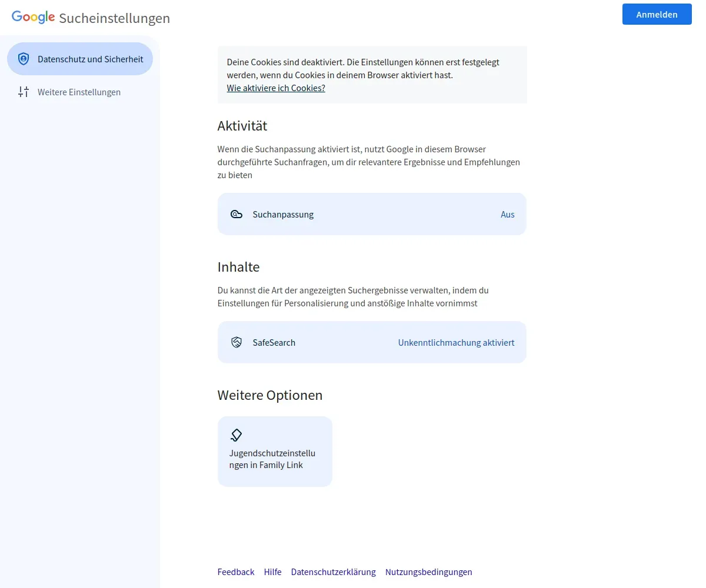Open the Nutzungsbedingungen footer link

click(429, 572)
